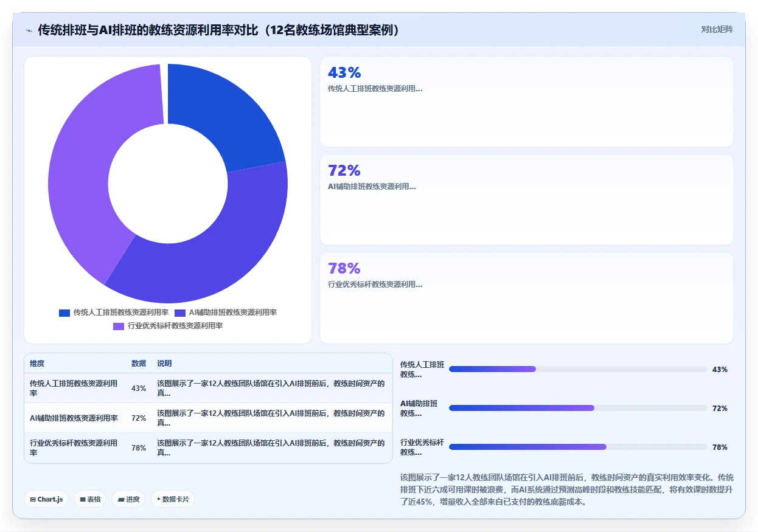Click the Chart.js tag chip
Image resolution: width=758 pixels, height=532 pixels.
click(46, 499)
